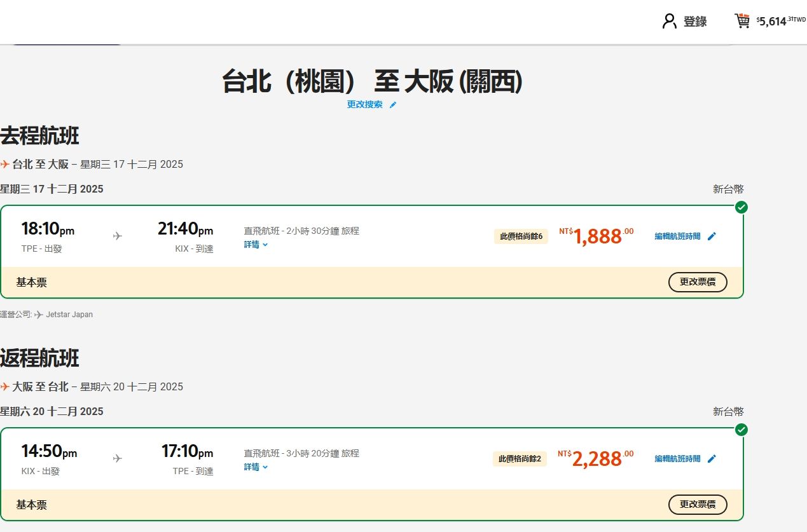Click pencil icon for return 編輯航班時間
This screenshot has height=532, width=807.
[x=712, y=459]
